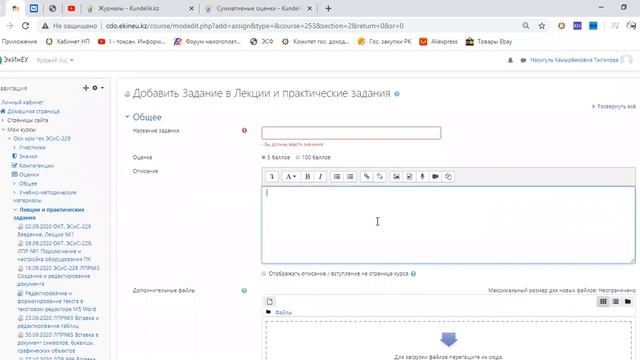Switch file manager to list view
640x360 pixels.
pyautogui.click(x=616, y=302)
